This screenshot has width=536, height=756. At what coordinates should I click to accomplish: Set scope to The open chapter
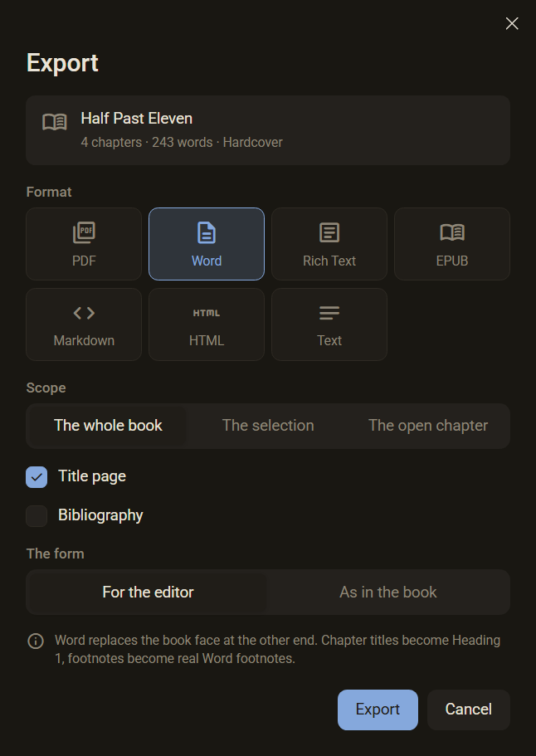(x=428, y=426)
